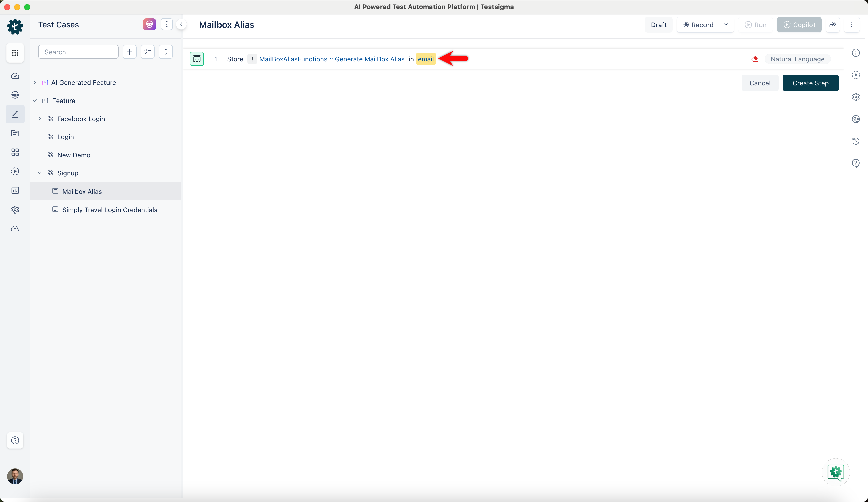This screenshot has width=868, height=502.
Task: Click the Natural Language step type selector
Action: coord(797,59)
